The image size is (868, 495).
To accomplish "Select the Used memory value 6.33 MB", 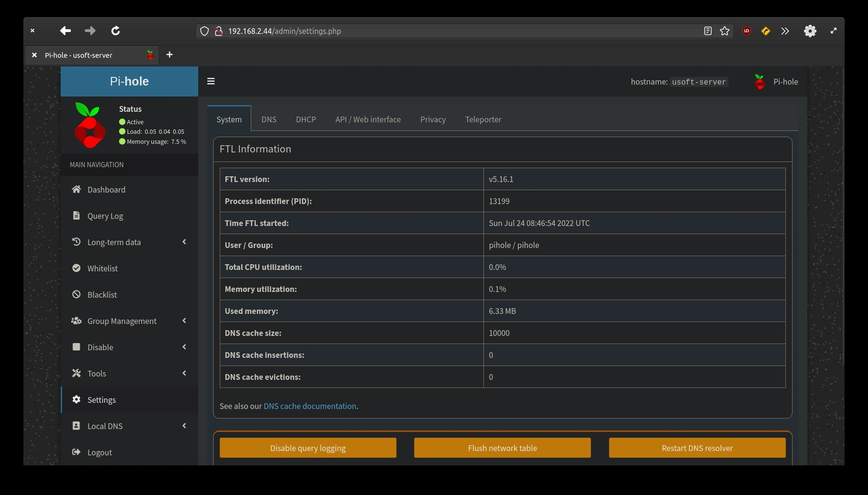I will point(502,311).
